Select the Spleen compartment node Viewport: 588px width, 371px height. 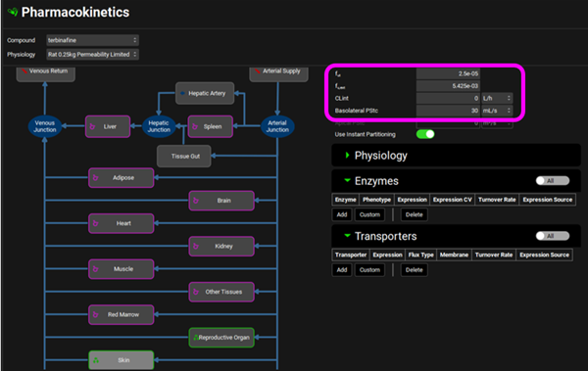click(x=211, y=126)
